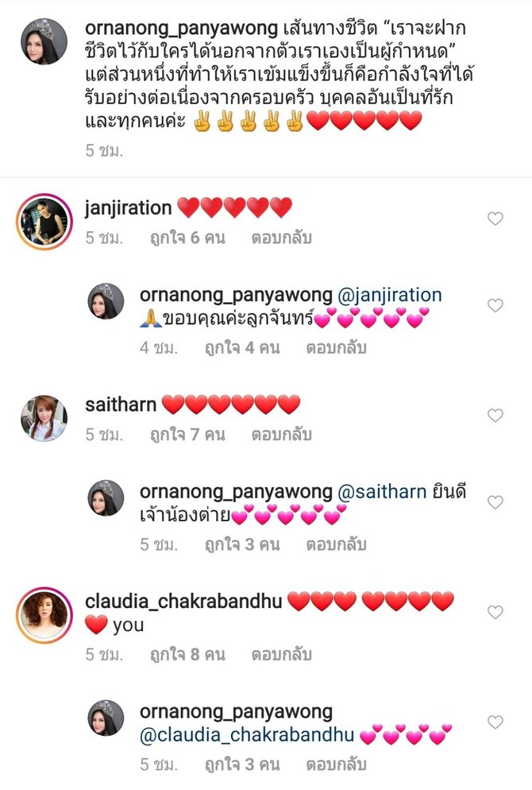
Task: Tap the heart beside saitharn's comment
Action: click(x=495, y=415)
